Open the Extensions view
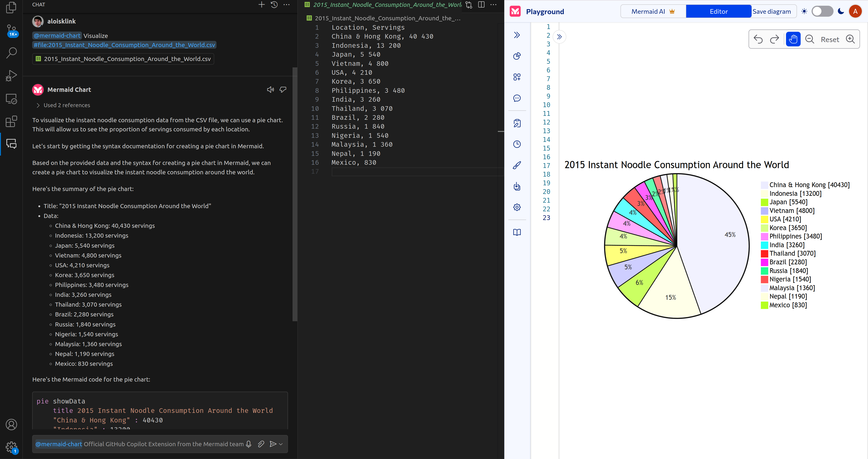Image resolution: width=868 pixels, height=459 pixels. pos(11,121)
